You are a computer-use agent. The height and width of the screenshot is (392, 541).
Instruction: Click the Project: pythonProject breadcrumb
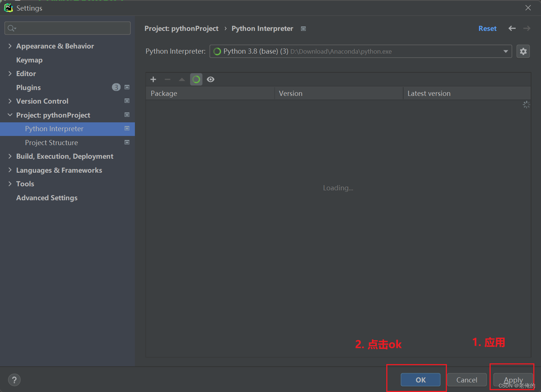(x=181, y=29)
